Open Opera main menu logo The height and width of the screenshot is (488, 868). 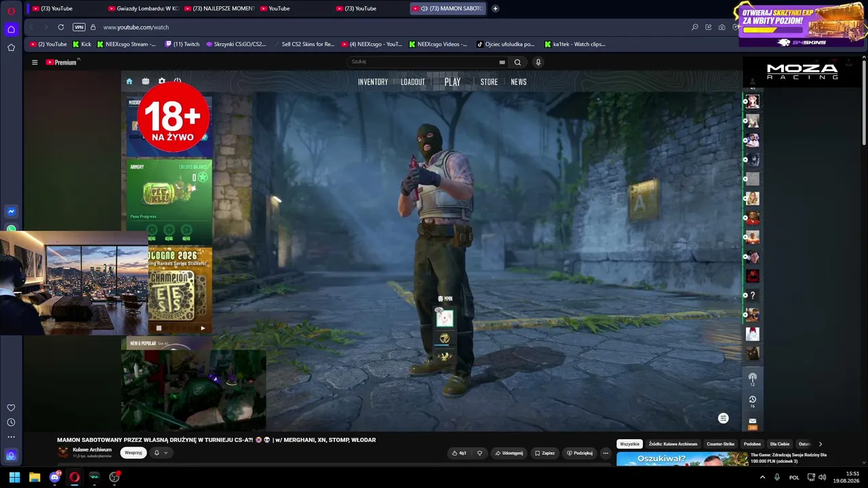click(11, 10)
